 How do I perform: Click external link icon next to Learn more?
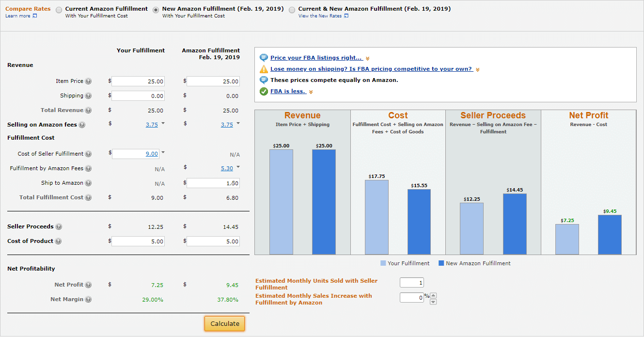[x=35, y=16]
